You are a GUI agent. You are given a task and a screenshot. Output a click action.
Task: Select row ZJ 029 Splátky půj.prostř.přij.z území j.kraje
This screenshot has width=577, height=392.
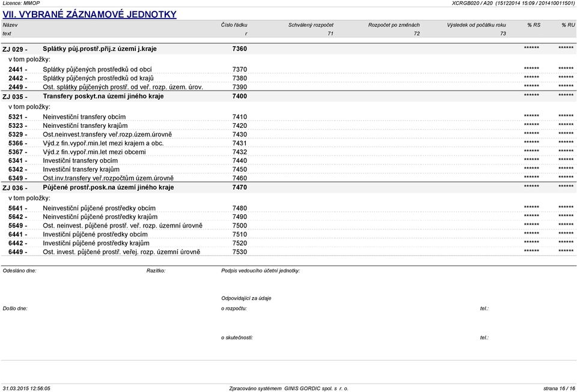pos(288,49)
